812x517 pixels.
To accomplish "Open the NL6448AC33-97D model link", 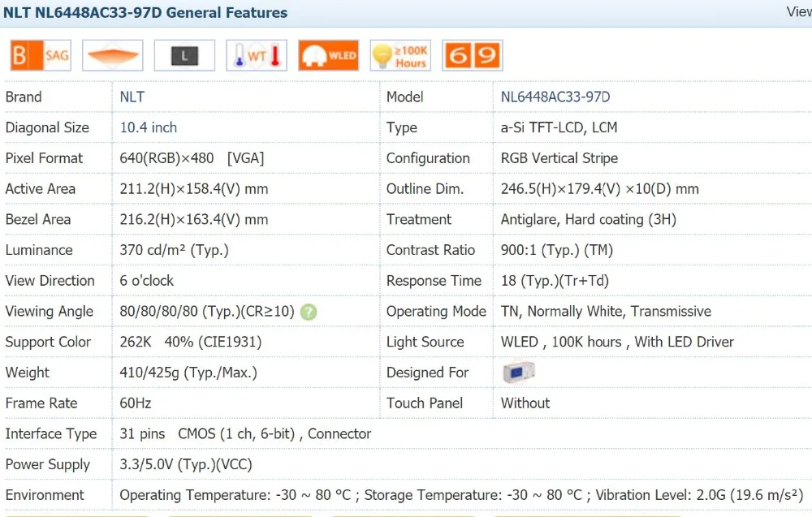I will 555,97.
